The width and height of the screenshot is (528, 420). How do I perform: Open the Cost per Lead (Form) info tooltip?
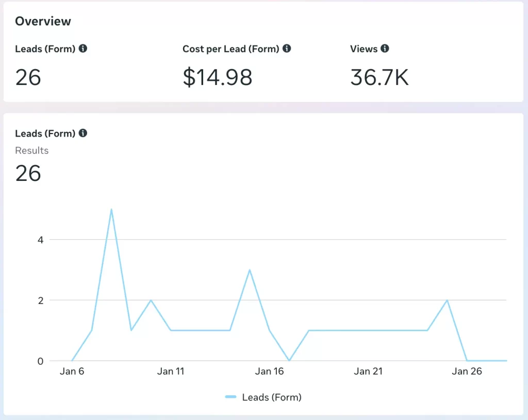click(287, 49)
